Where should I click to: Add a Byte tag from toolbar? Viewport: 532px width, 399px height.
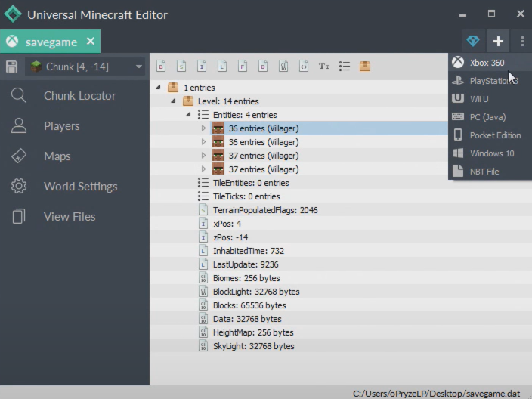161,66
